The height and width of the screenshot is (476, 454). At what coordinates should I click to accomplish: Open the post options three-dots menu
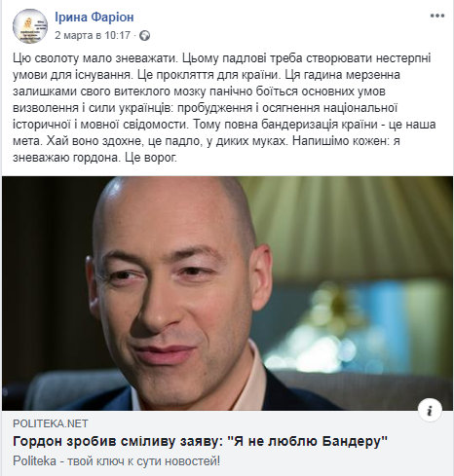click(436, 16)
